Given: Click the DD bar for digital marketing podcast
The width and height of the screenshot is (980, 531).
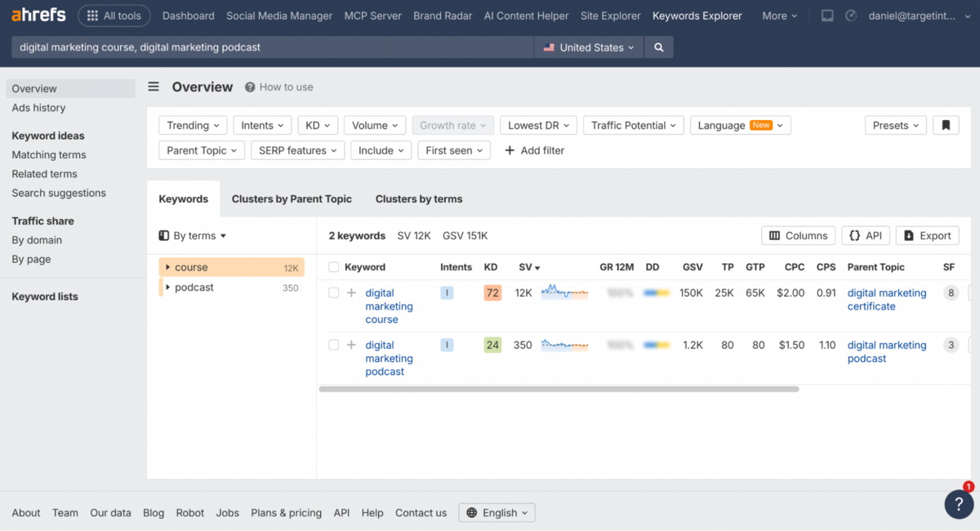Looking at the screenshot, I should click(657, 345).
